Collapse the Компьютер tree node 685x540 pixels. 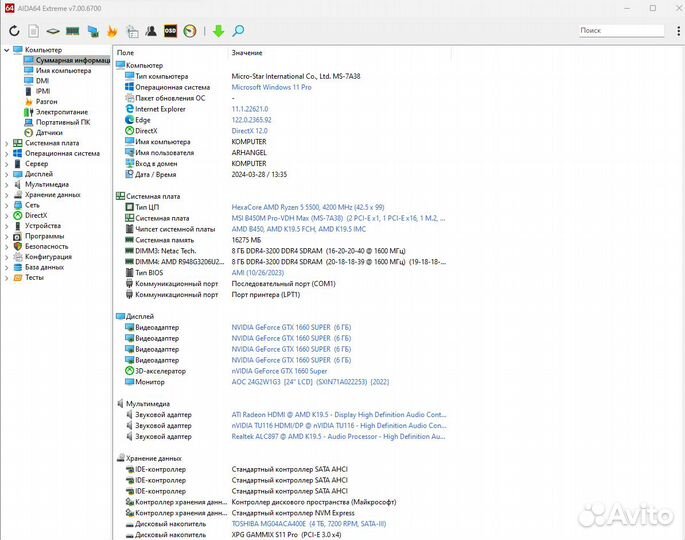pyautogui.click(x=6, y=50)
